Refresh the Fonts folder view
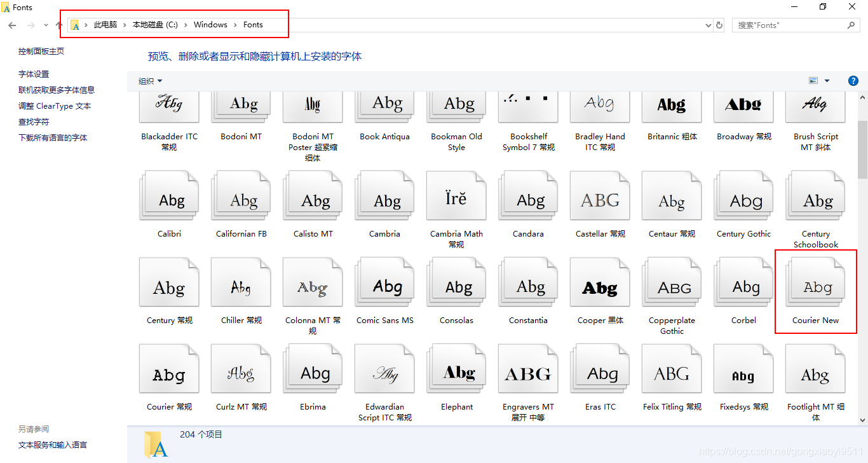 719,25
